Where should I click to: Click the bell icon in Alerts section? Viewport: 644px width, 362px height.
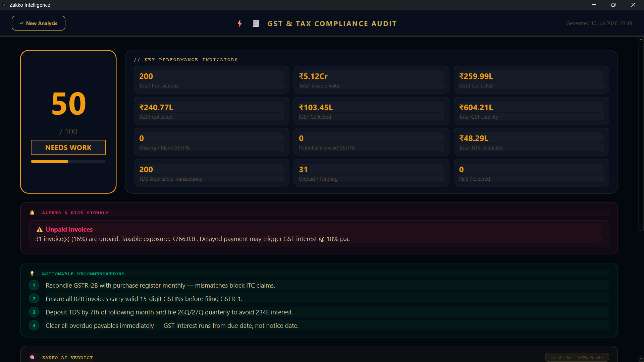(32, 213)
